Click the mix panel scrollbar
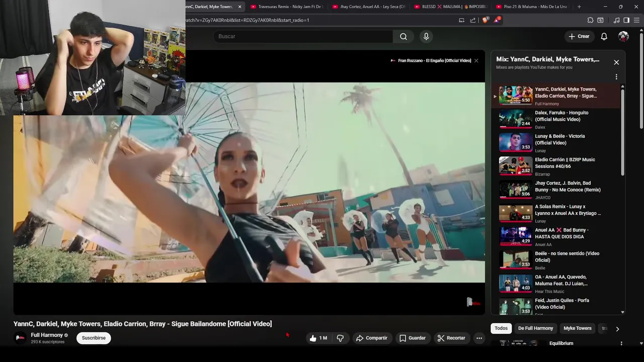 pyautogui.click(x=623, y=132)
